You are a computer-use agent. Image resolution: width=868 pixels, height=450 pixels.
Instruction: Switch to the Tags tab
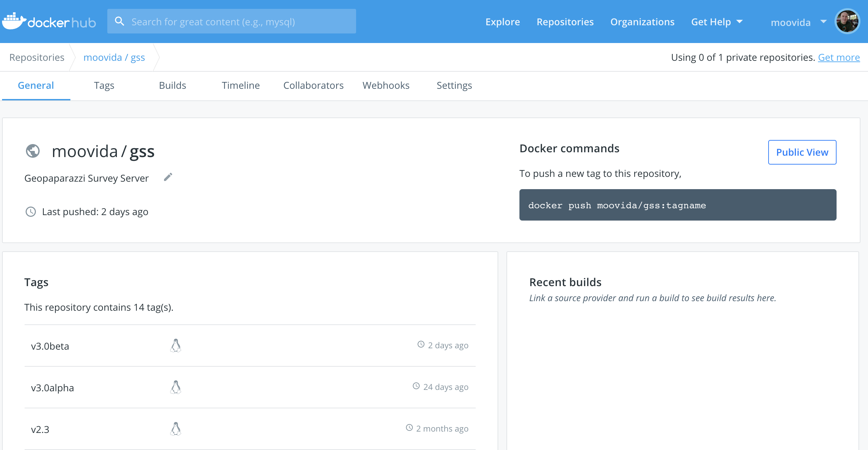coord(104,85)
